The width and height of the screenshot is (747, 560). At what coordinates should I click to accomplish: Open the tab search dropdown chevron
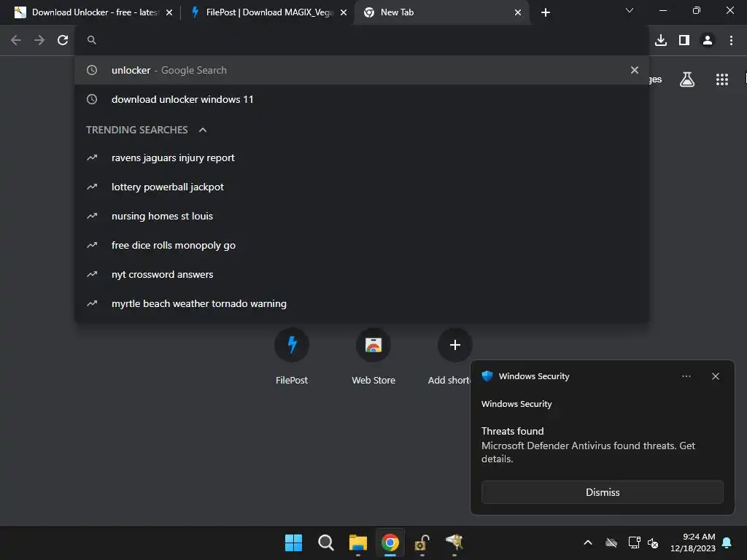[x=630, y=10]
